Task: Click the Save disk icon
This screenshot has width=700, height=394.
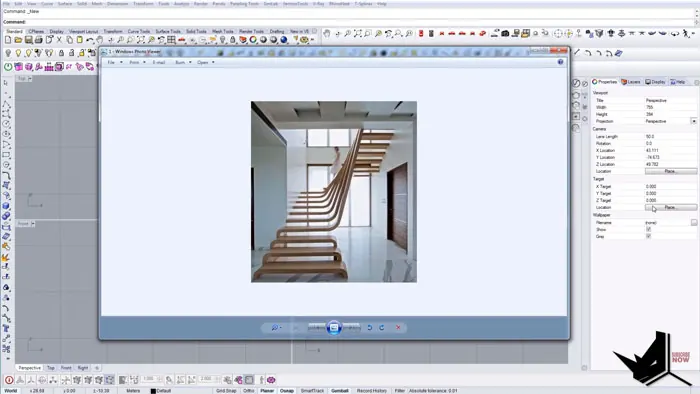Action: tap(28, 40)
